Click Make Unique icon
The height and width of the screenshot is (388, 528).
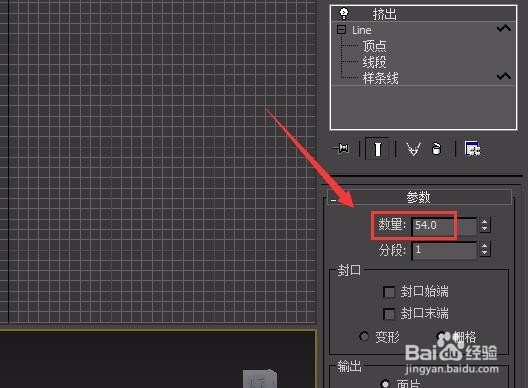pos(414,149)
